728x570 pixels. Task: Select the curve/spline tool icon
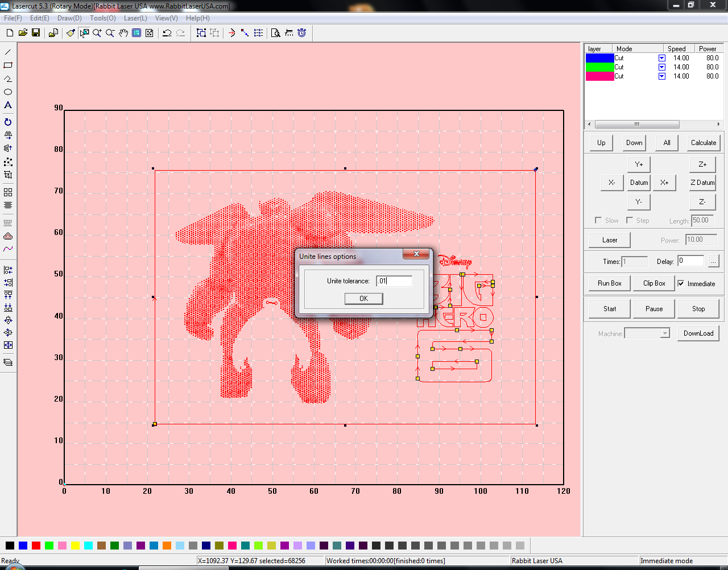[x=8, y=249]
